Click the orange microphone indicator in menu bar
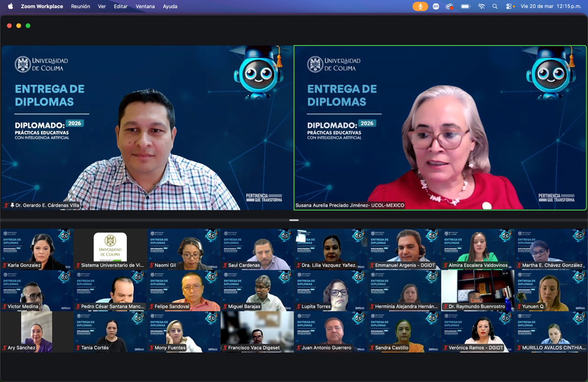This screenshot has height=382, width=588. click(420, 6)
